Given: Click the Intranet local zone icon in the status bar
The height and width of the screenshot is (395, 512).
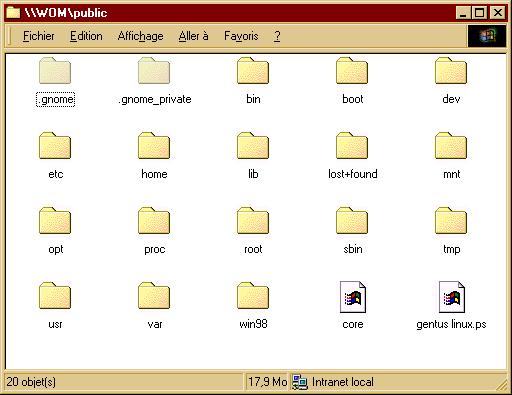Looking at the screenshot, I should click(x=300, y=382).
